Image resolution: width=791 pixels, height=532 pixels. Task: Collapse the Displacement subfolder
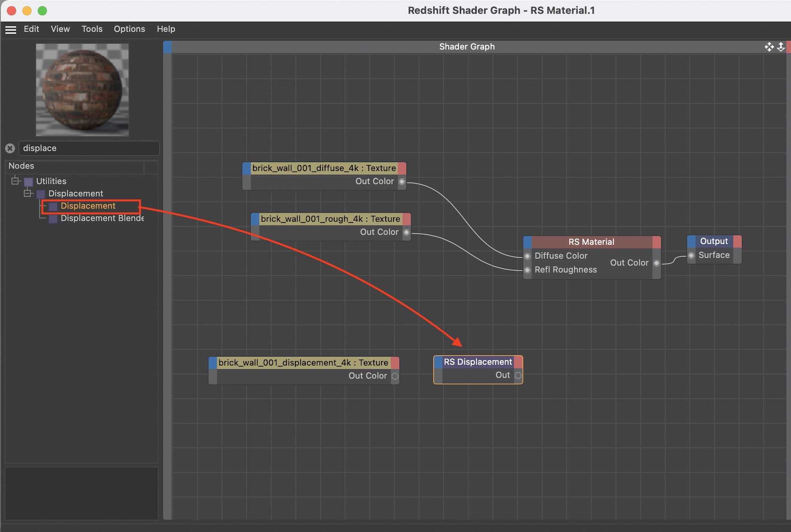coord(27,193)
